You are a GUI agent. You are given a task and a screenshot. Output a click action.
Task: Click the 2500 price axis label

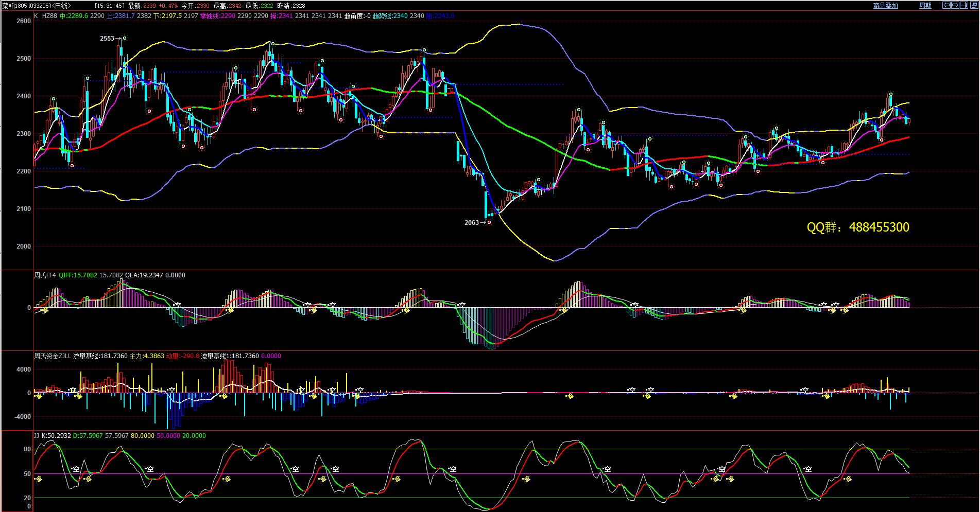point(24,59)
